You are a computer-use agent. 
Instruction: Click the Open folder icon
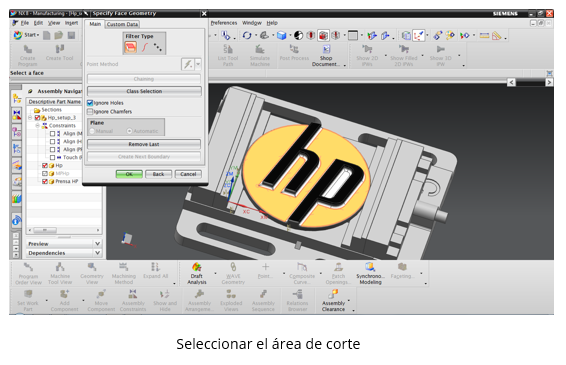[x=58, y=35]
